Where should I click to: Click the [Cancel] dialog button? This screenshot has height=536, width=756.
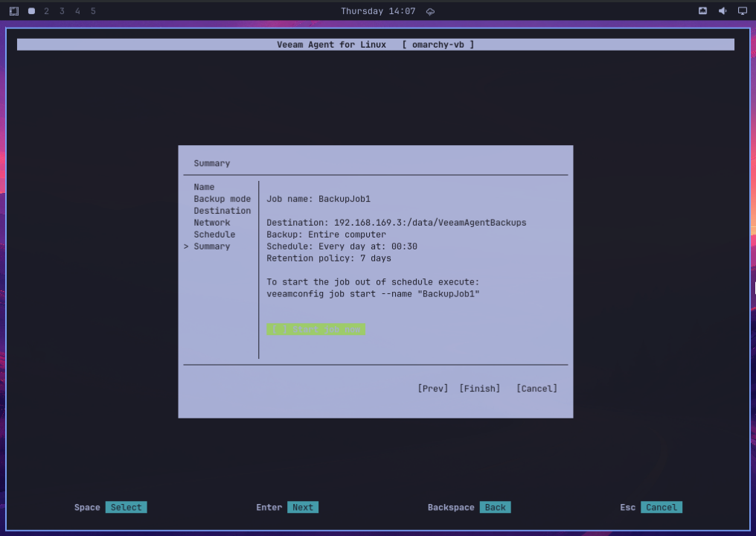click(x=536, y=389)
